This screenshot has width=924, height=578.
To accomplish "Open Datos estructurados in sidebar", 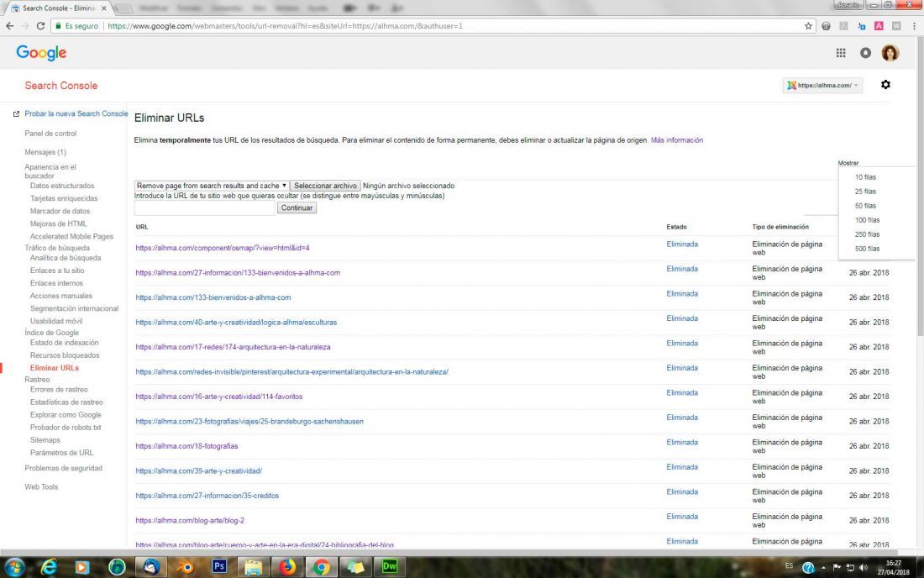I will coord(62,186).
